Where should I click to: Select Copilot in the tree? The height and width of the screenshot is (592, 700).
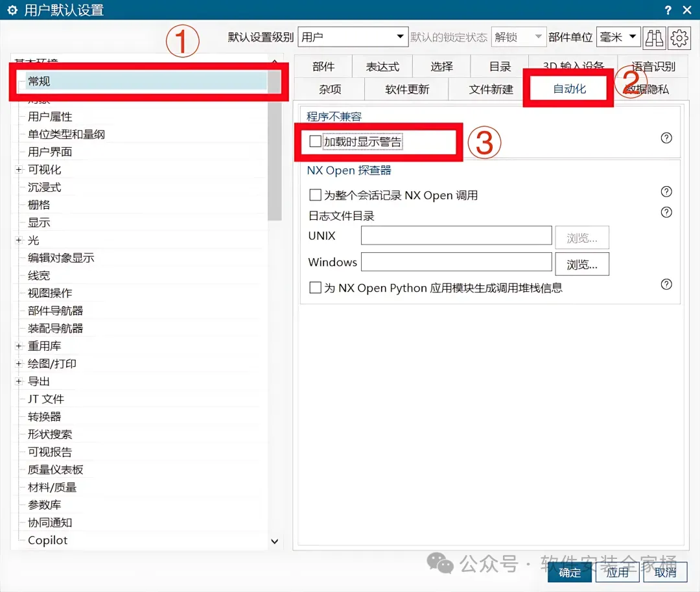[47, 540]
